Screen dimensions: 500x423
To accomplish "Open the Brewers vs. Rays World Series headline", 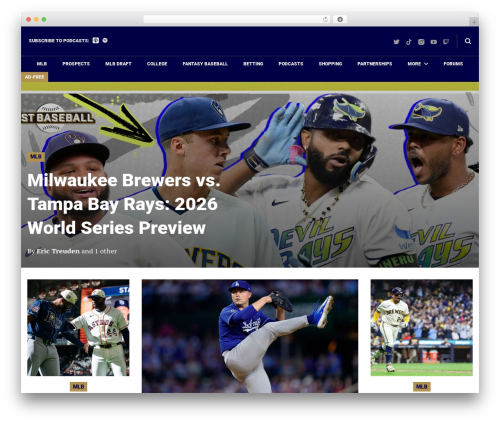I will [124, 204].
